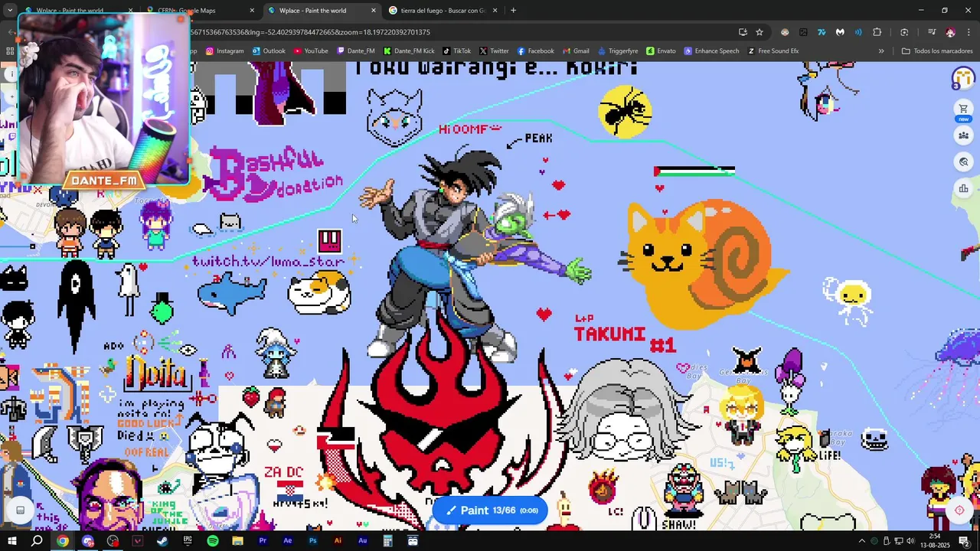Image resolution: width=980 pixels, height=551 pixels.
Task: Open Steam from the taskbar
Action: [x=163, y=541]
